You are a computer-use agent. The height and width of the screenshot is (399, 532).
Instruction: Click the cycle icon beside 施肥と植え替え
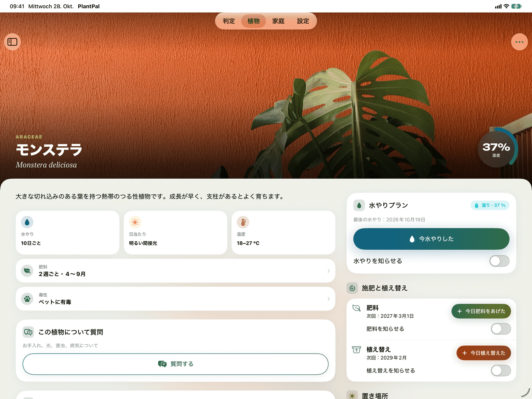click(x=352, y=288)
